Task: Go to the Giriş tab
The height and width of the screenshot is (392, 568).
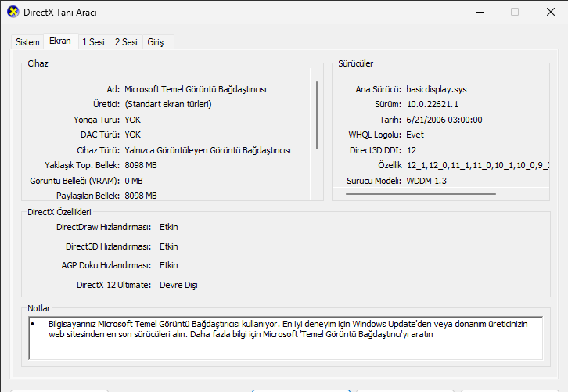Action: (156, 42)
